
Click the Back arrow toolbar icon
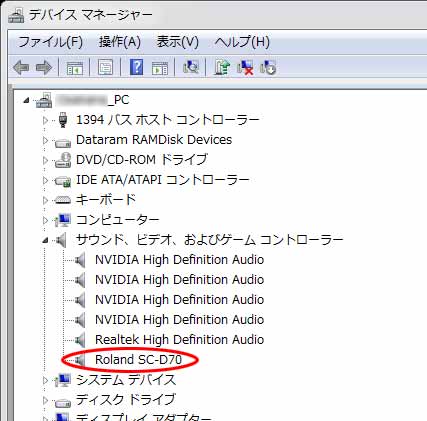coord(21,68)
